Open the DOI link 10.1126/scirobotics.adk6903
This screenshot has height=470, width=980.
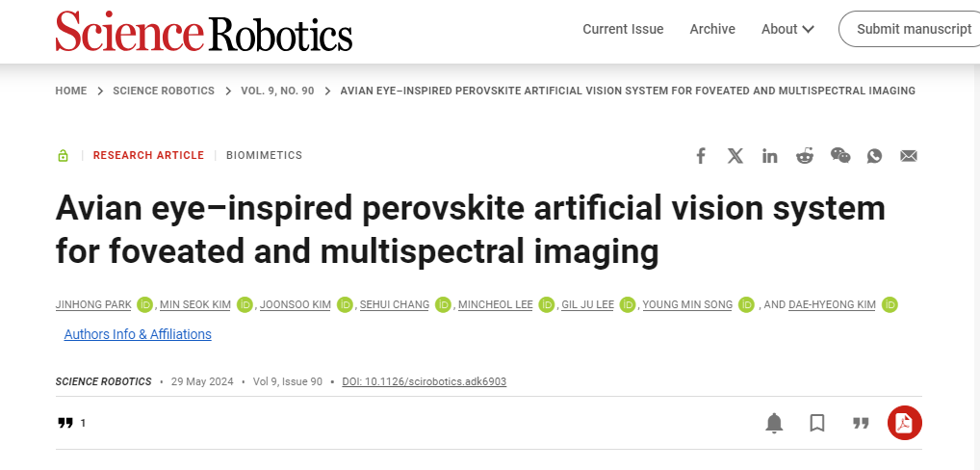click(x=425, y=381)
